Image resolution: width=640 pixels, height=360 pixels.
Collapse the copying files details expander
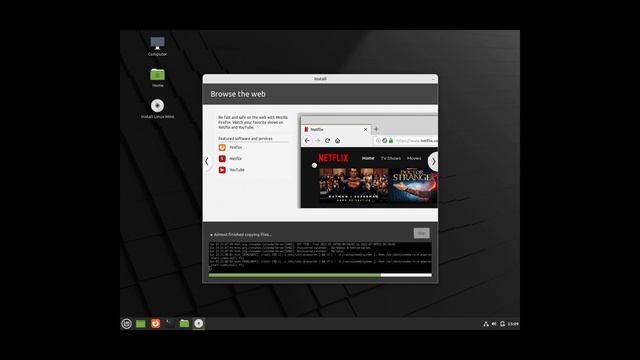(211, 235)
